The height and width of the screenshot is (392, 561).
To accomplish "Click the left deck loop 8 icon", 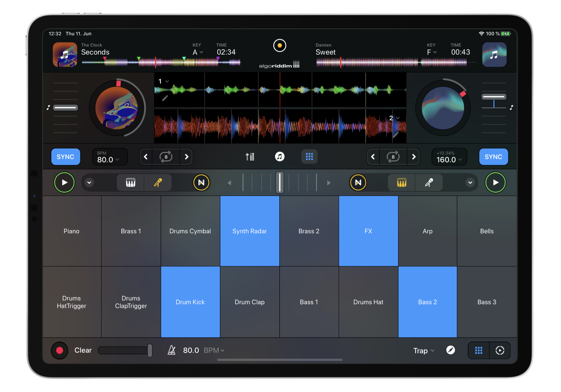I will pos(166,157).
